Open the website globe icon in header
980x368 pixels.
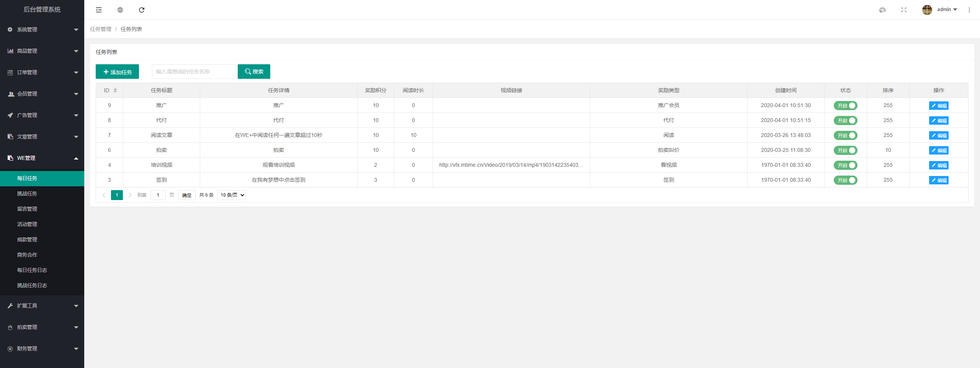click(120, 10)
